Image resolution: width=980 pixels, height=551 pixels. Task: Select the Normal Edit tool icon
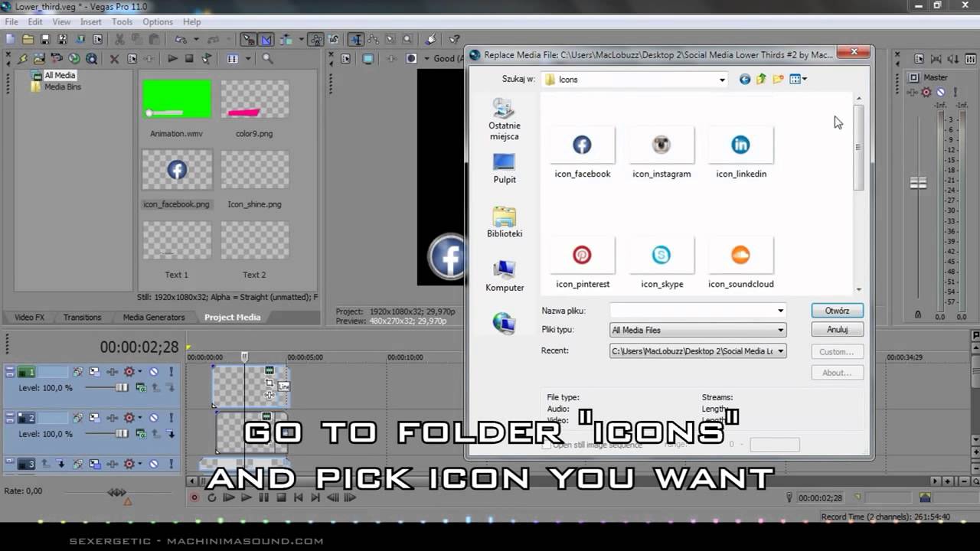pyautogui.click(x=356, y=39)
